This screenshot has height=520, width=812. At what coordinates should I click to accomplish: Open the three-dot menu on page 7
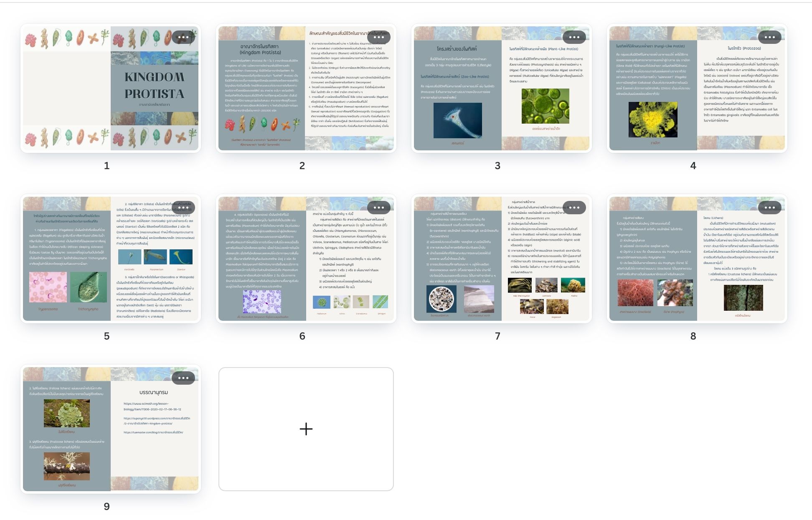point(574,208)
